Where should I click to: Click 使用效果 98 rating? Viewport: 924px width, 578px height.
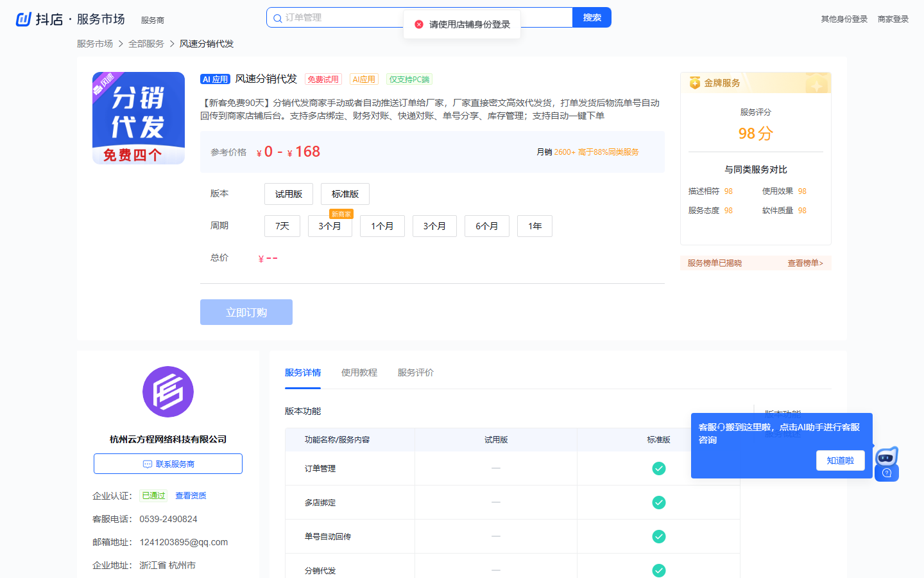click(784, 191)
